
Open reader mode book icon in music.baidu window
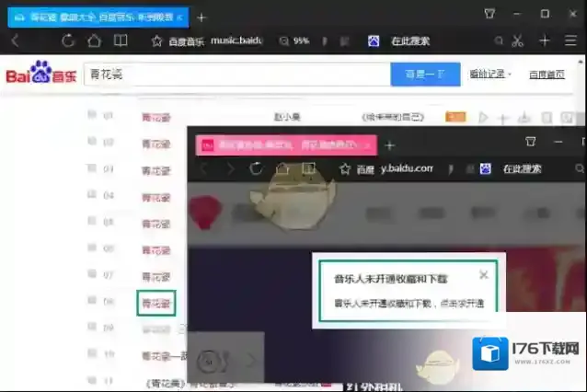click(x=121, y=40)
